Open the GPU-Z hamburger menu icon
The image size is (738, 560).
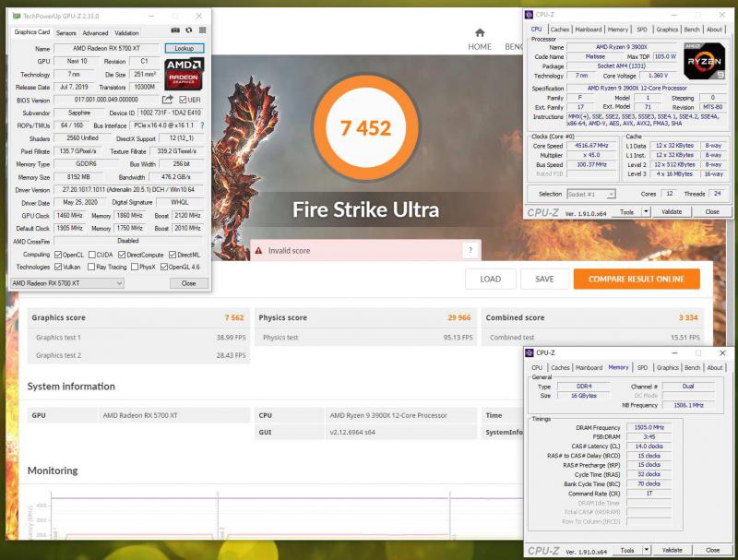tap(203, 30)
